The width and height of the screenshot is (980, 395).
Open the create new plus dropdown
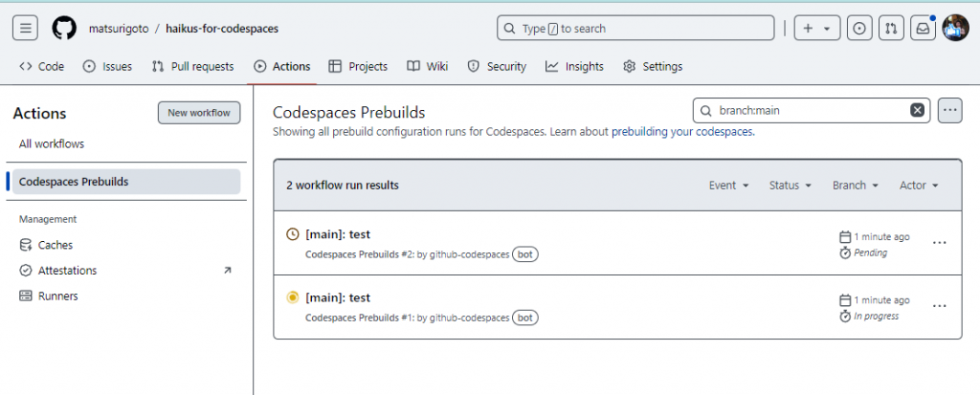tap(816, 29)
